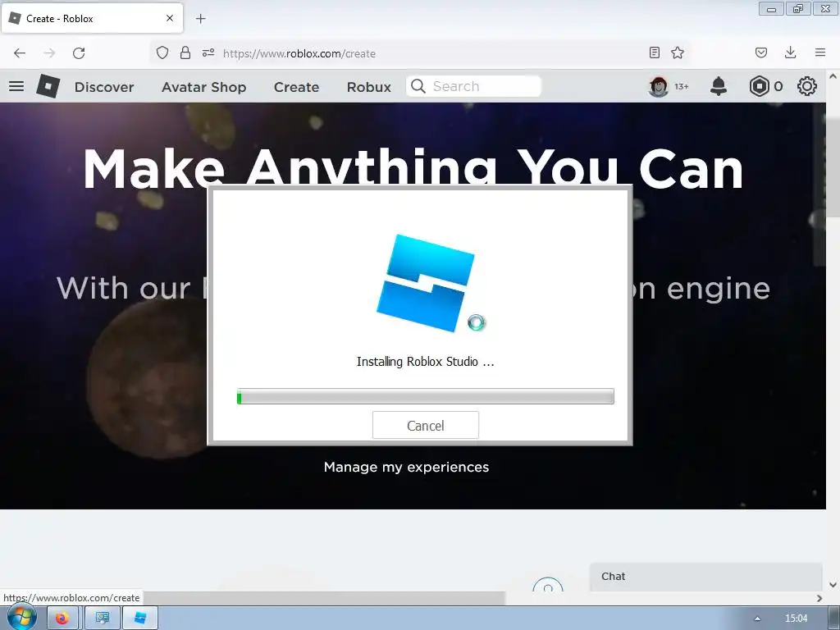Show hidden system tray icons
Image resolution: width=840 pixels, height=630 pixels.
757,619
